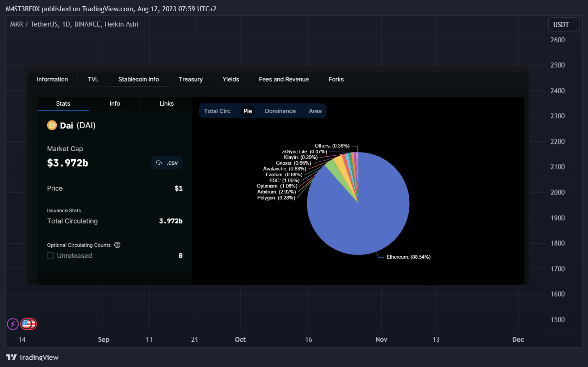588x367 pixels.
Task: Click the help icon beside Optional Circulating Counts
Action: pyautogui.click(x=118, y=245)
